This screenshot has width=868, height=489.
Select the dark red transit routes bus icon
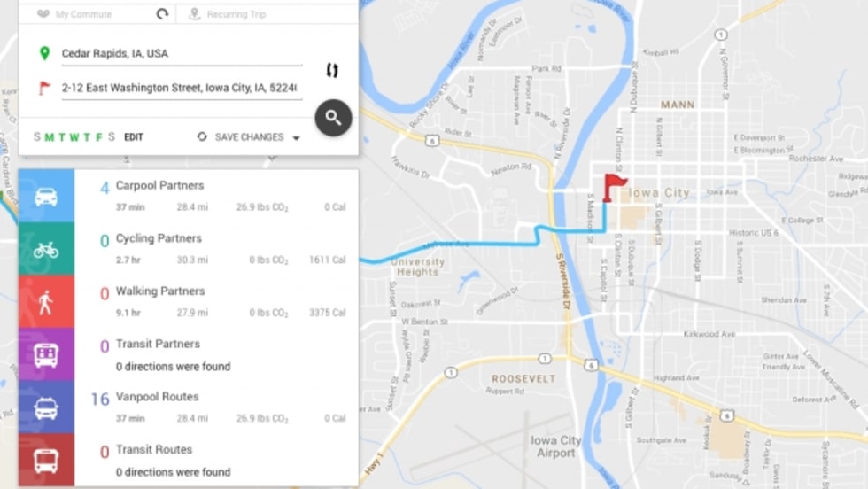tap(46, 460)
